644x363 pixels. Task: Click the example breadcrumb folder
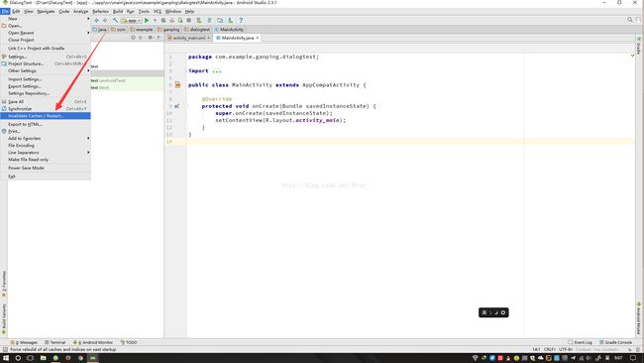pos(142,30)
